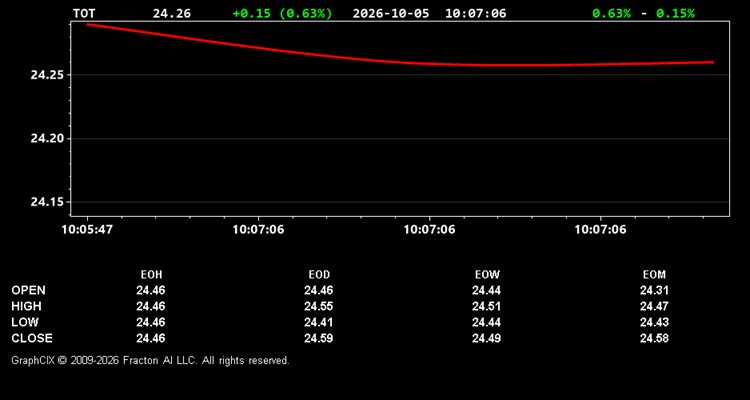
Task: Click the LOW row label
Action: pos(25,322)
